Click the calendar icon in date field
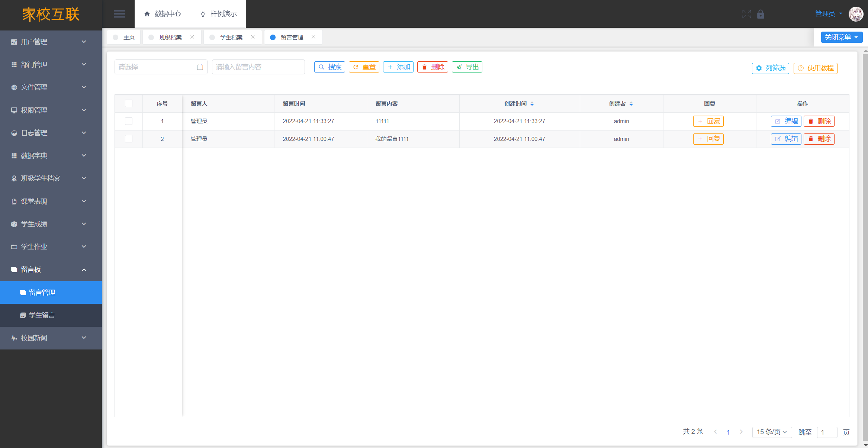Screen dimensions: 868x448 200,67
